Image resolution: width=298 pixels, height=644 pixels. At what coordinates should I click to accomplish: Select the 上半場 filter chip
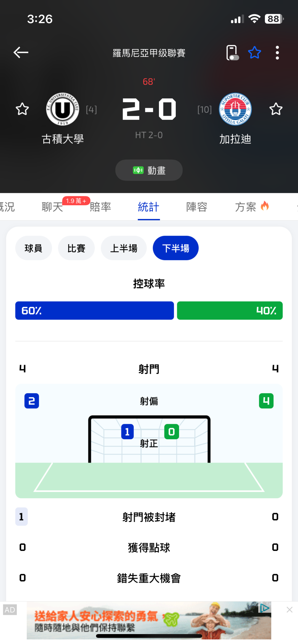[x=124, y=248]
